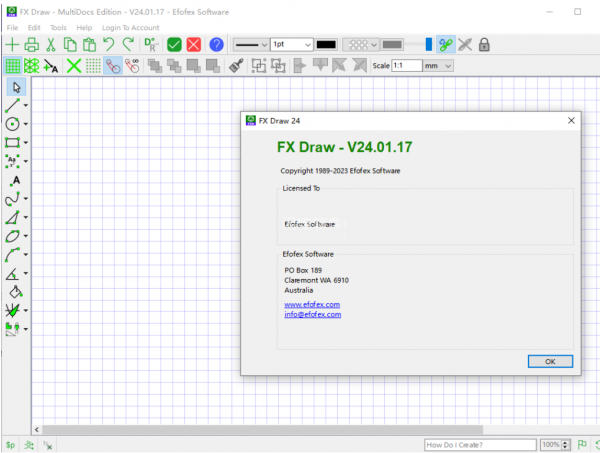The width and height of the screenshot is (600, 453).
Task: Toggle the dotted grid display
Action: coord(93,66)
